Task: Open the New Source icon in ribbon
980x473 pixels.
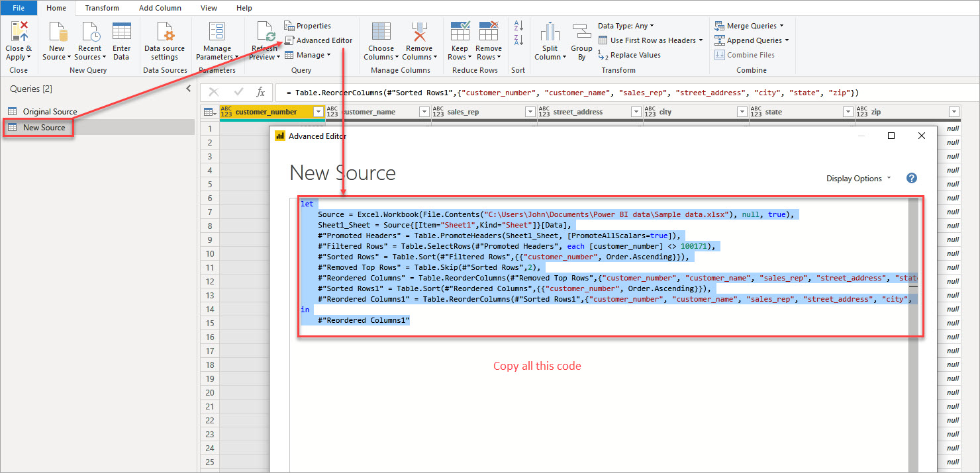Action: [x=57, y=32]
